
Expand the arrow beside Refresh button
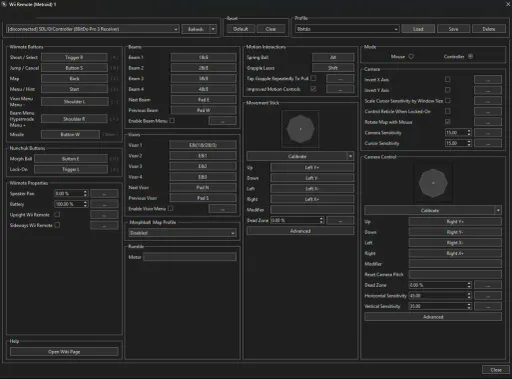click(213, 29)
